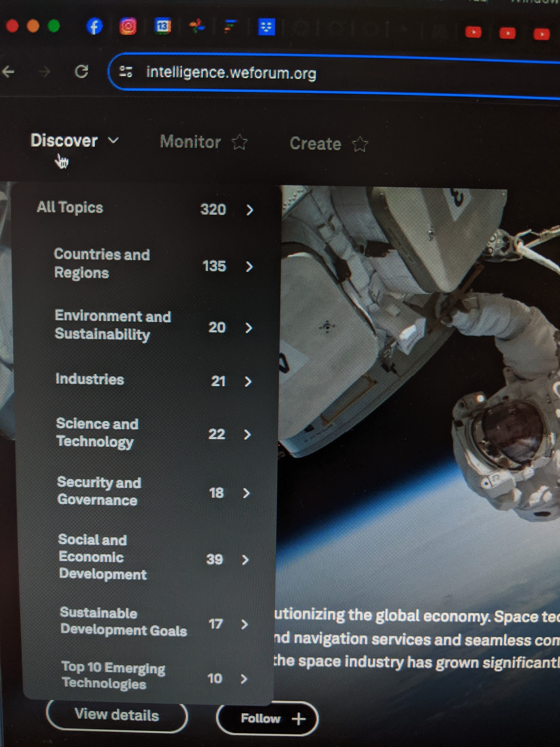Open site info icon in address bar
The height and width of the screenshot is (747, 560).
click(x=126, y=72)
